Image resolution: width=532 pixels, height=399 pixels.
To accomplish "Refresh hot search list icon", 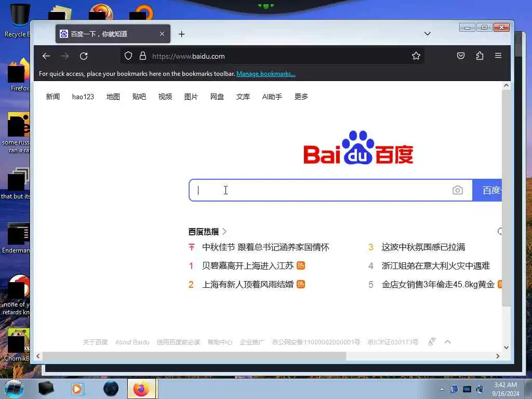I will coord(499,231).
